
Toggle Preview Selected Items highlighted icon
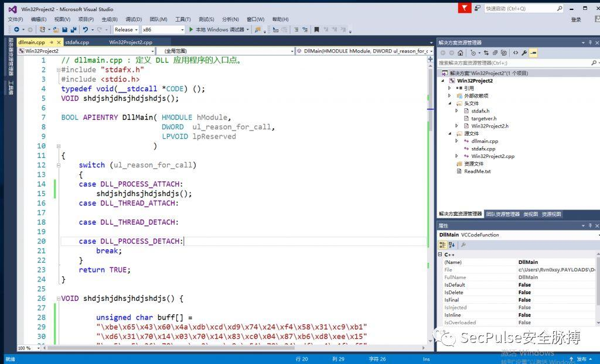533,53
